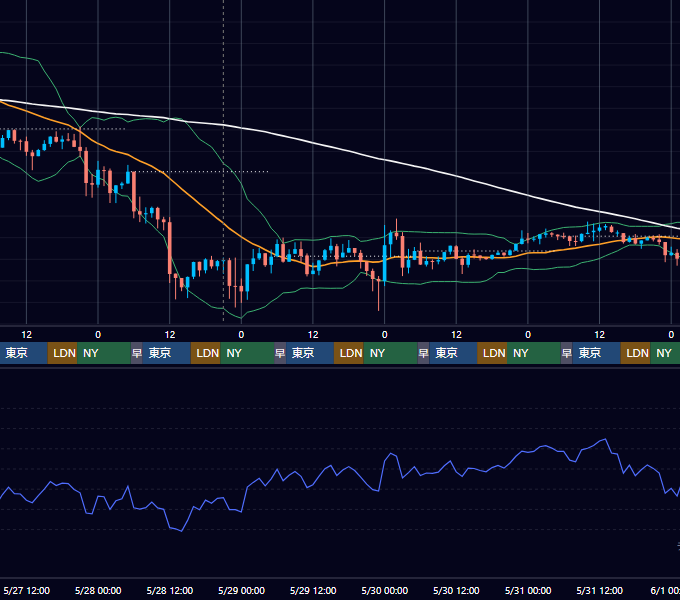Select the 東京 session block for 5/29
Screen dimensions: 680x600
[310, 353]
